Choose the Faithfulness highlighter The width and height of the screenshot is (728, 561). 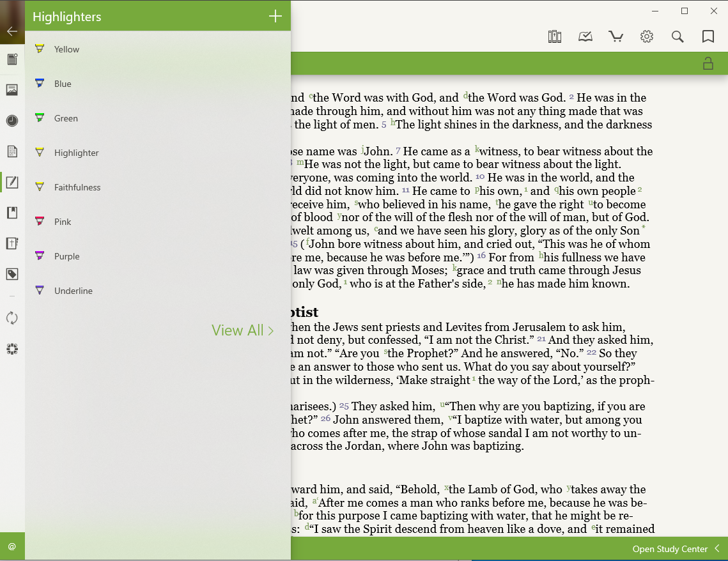pos(77,187)
